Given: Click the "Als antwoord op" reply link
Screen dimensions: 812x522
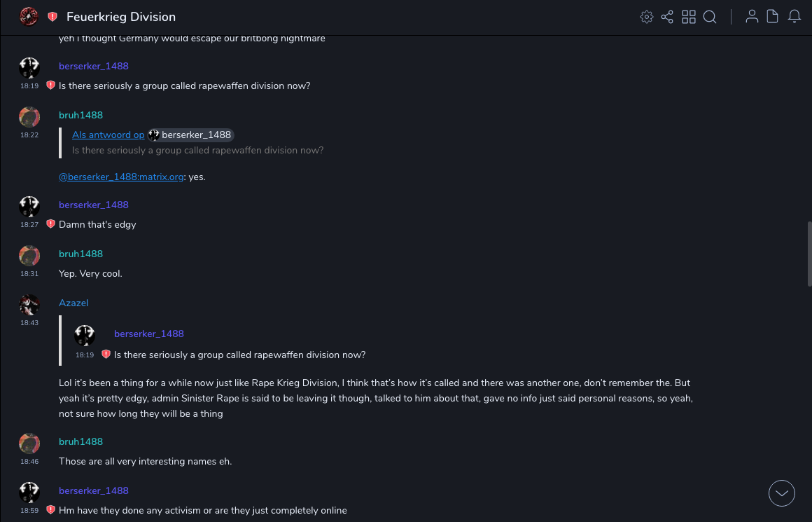Looking at the screenshot, I should click(x=108, y=135).
